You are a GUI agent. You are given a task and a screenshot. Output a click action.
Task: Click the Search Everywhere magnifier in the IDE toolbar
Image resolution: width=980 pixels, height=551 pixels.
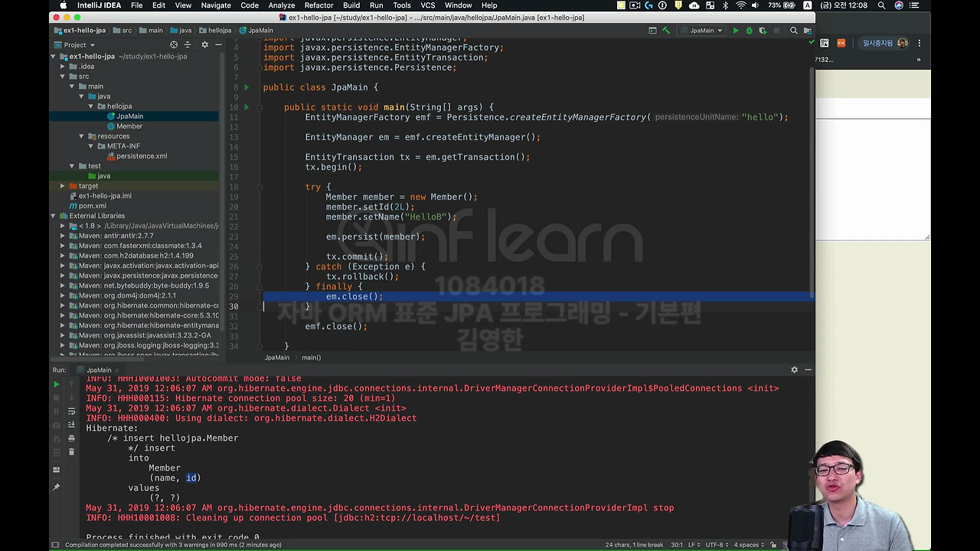794,31
